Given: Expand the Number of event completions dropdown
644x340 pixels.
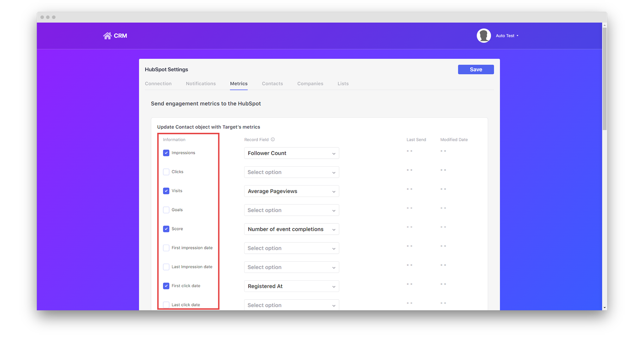Looking at the screenshot, I should coord(291,229).
